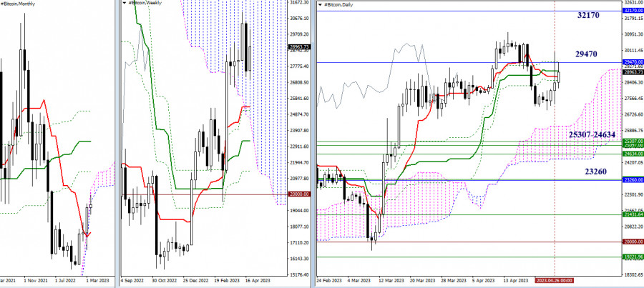Click the 13 Apr 2023 date on daily axis
644x288 pixels.
coord(515,281)
